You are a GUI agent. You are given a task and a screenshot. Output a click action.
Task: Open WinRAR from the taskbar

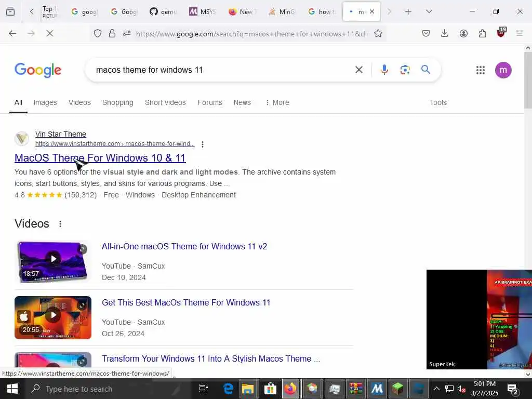pyautogui.click(x=355, y=389)
